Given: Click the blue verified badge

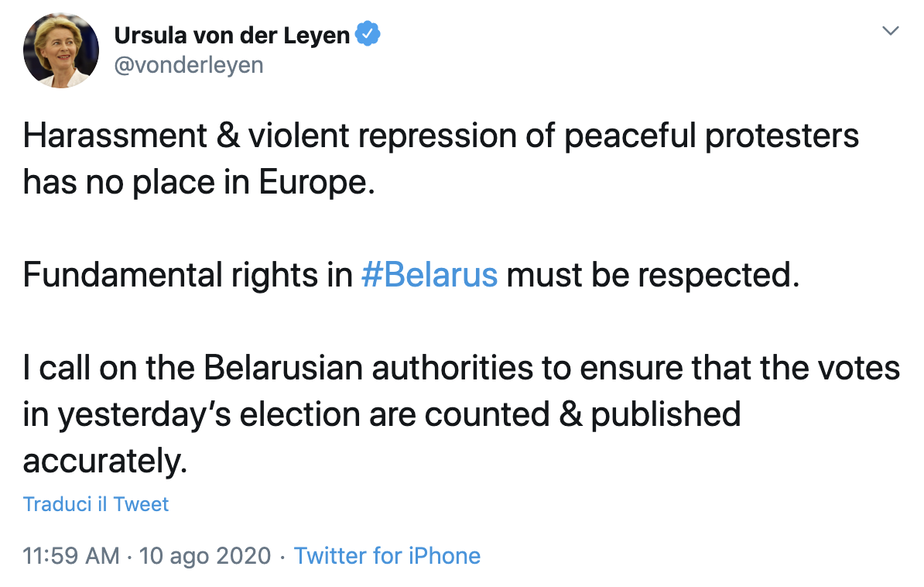Looking at the screenshot, I should click(368, 34).
